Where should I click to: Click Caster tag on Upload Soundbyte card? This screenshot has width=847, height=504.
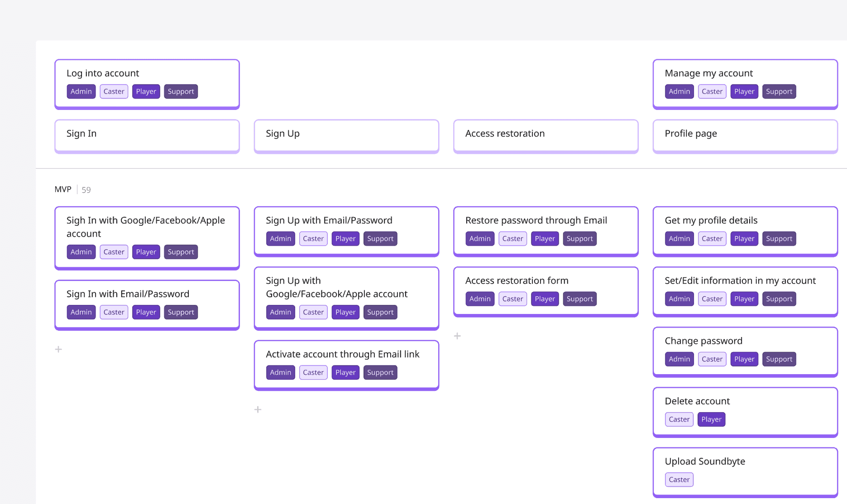679,480
